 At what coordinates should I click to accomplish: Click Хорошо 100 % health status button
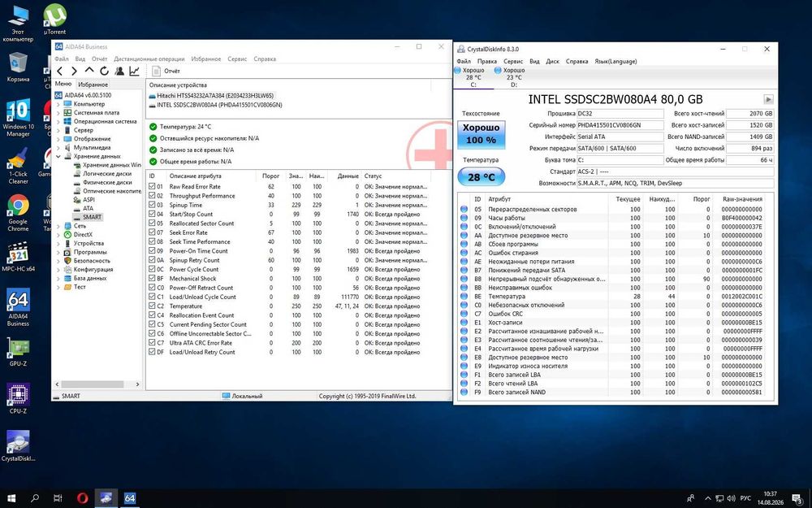pos(481,134)
